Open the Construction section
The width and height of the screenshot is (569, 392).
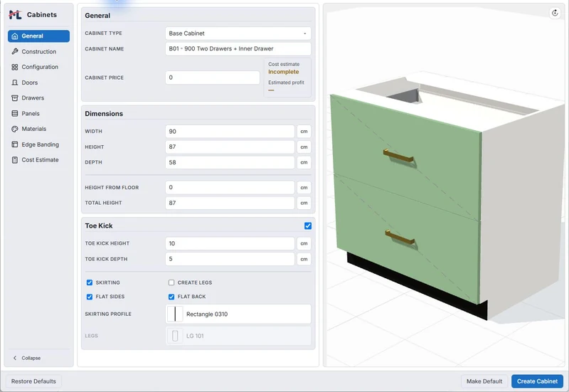pyautogui.click(x=38, y=51)
